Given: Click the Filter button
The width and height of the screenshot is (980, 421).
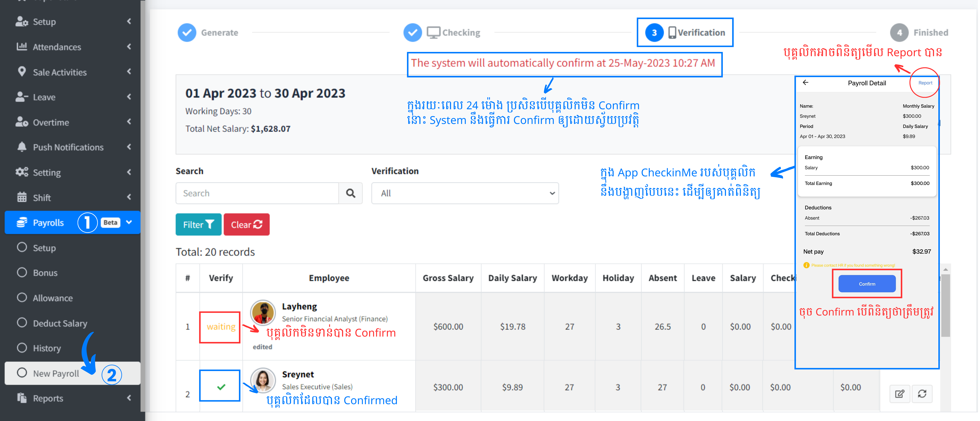Looking at the screenshot, I should tap(198, 224).
